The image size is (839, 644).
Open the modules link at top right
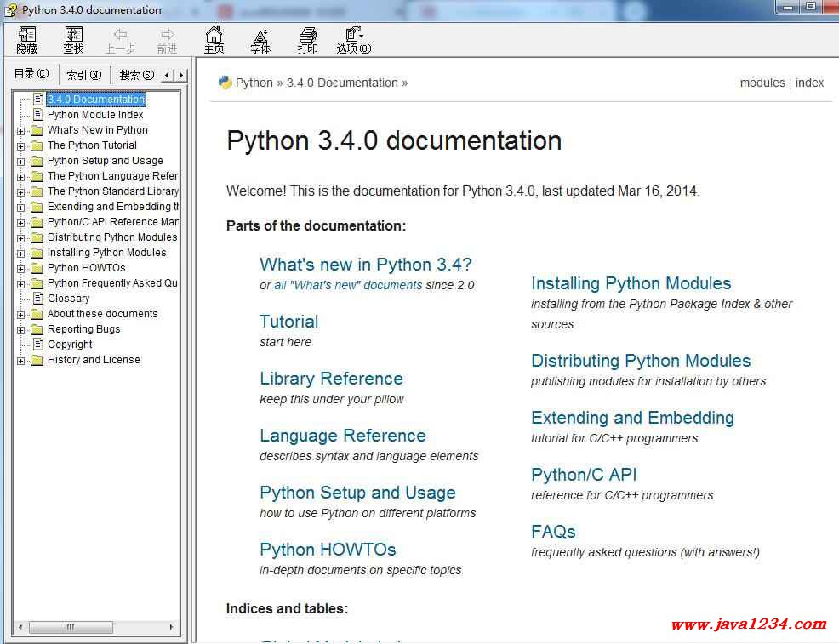(762, 83)
